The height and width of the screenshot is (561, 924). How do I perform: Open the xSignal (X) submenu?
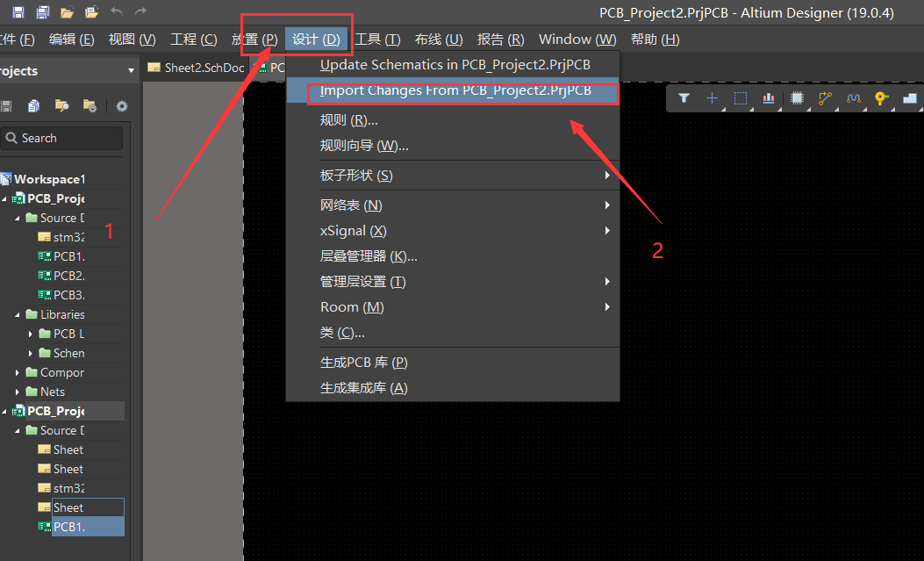coord(453,231)
